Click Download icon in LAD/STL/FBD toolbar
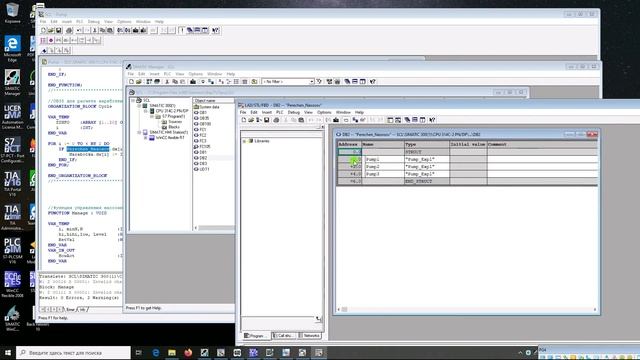Viewport: 640px width, 360px height. pyautogui.click(x=336, y=120)
